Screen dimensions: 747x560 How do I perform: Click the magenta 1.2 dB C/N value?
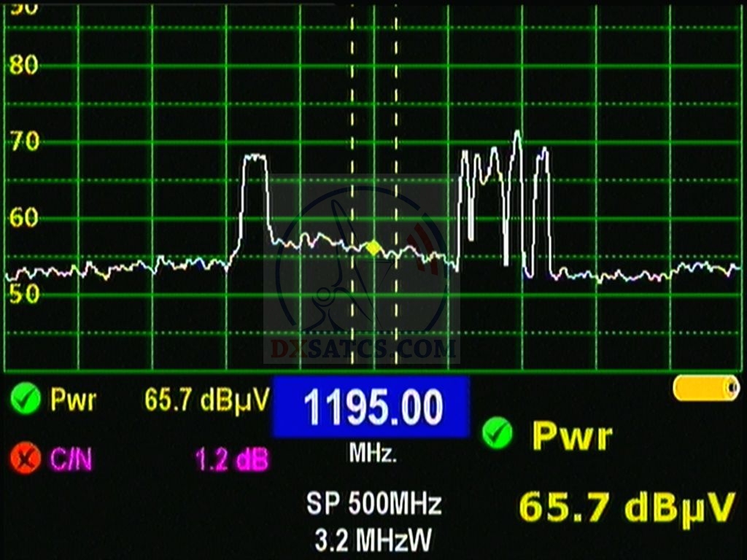[231, 460]
